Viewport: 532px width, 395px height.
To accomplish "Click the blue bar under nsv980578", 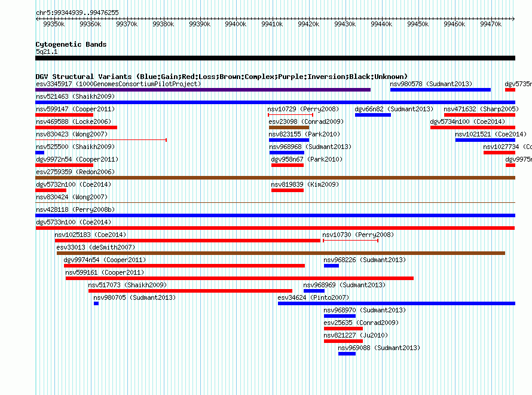I will coord(441,90).
